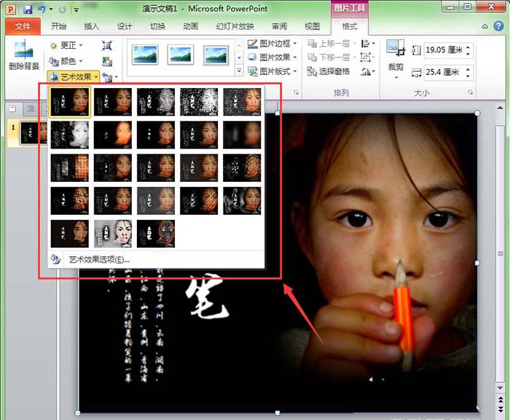
Task: Switch to the 切换 ribbon tab
Action: [158, 26]
